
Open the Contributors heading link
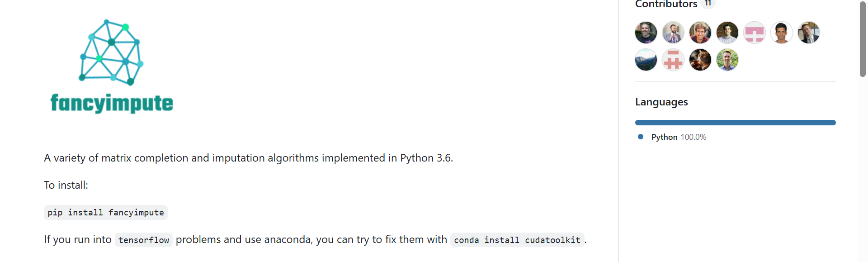pyautogui.click(x=666, y=4)
